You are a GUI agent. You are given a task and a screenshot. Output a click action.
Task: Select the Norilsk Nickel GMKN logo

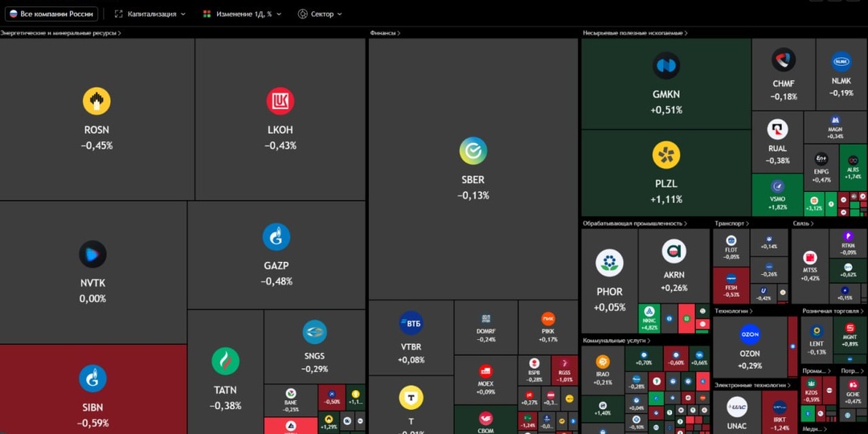[666, 66]
